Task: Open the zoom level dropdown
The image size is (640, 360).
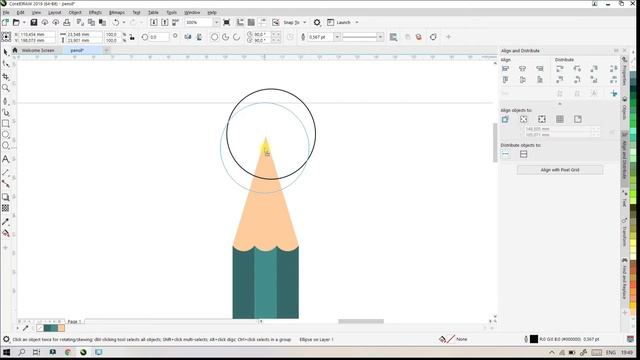Action: pos(216,22)
